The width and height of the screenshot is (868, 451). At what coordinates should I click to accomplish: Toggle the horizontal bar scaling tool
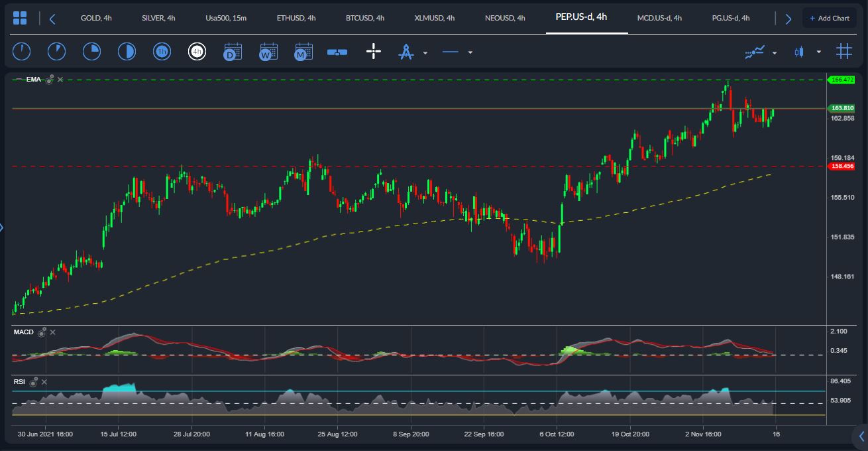[x=337, y=52]
